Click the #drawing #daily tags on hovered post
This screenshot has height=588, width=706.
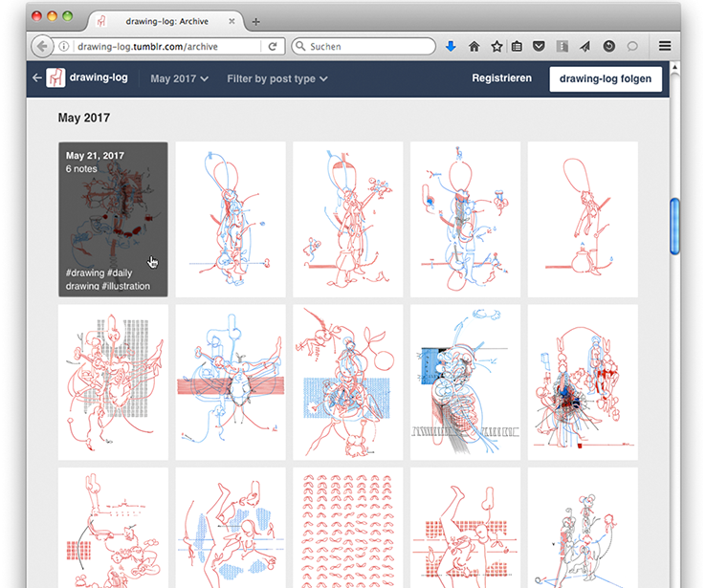(x=99, y=272)
